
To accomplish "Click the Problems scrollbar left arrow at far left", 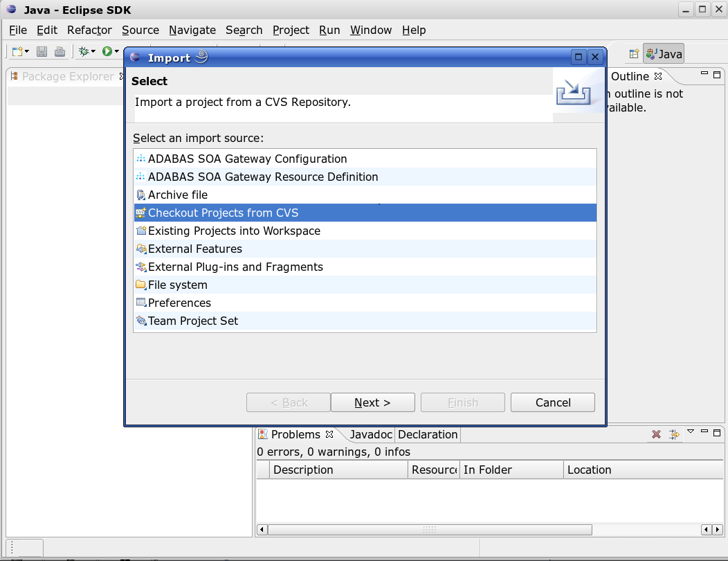I will pos(262,530).
